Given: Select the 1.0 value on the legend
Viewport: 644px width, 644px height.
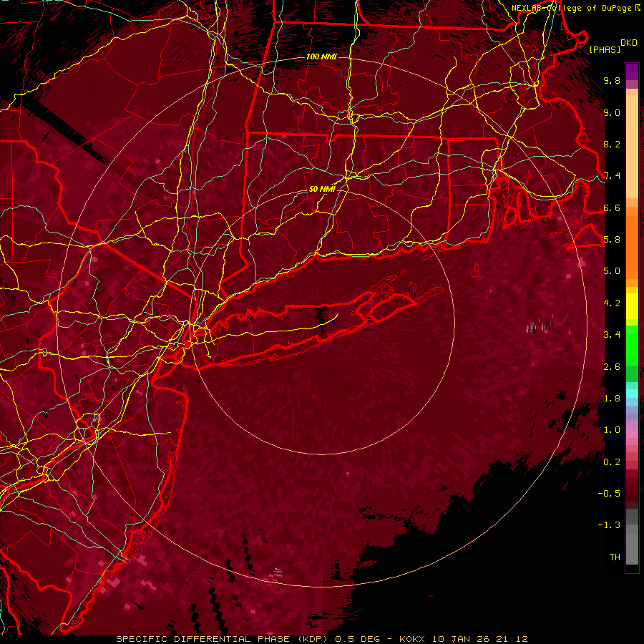Looking at the screenshot, I should tap(612, 431).
